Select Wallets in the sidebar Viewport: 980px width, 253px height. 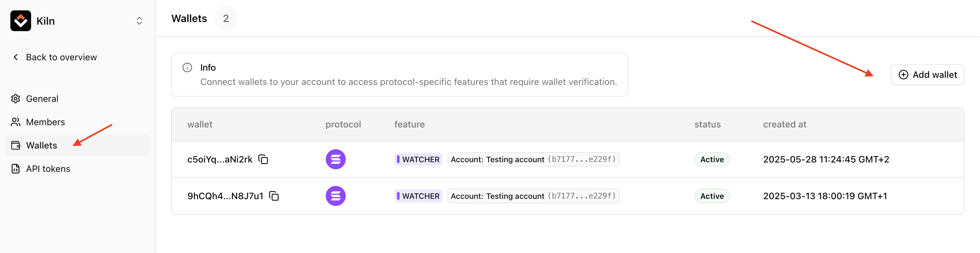(x=41, y=145)
